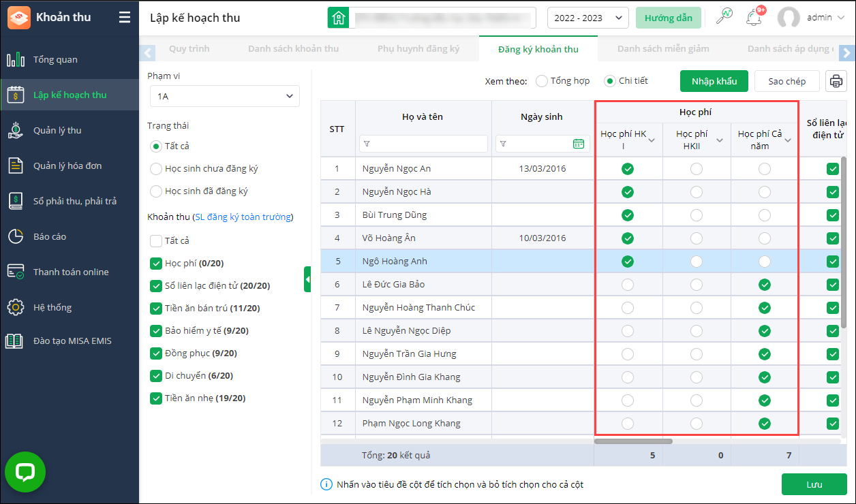The height and width of the screenshot is (504, 856).
Task: Open the Học phí Cả năm column dropdown arrow
Action: click(x=788, y=140)
